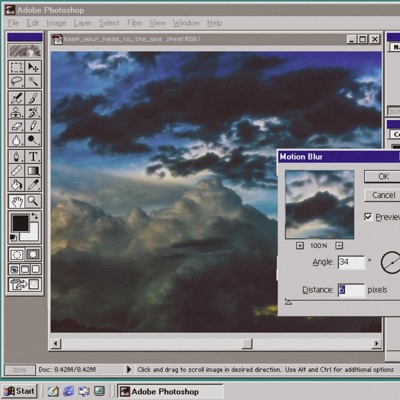Click the Angle dial control
Viewport: 400px width, 400px height.
pyautogui.click(x=391, y=263)
